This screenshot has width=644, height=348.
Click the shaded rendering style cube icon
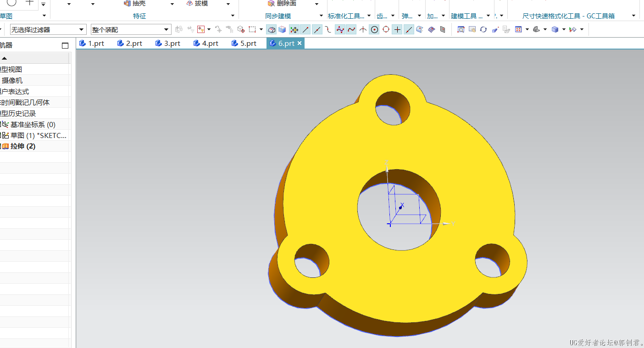(x=555, y=29)
